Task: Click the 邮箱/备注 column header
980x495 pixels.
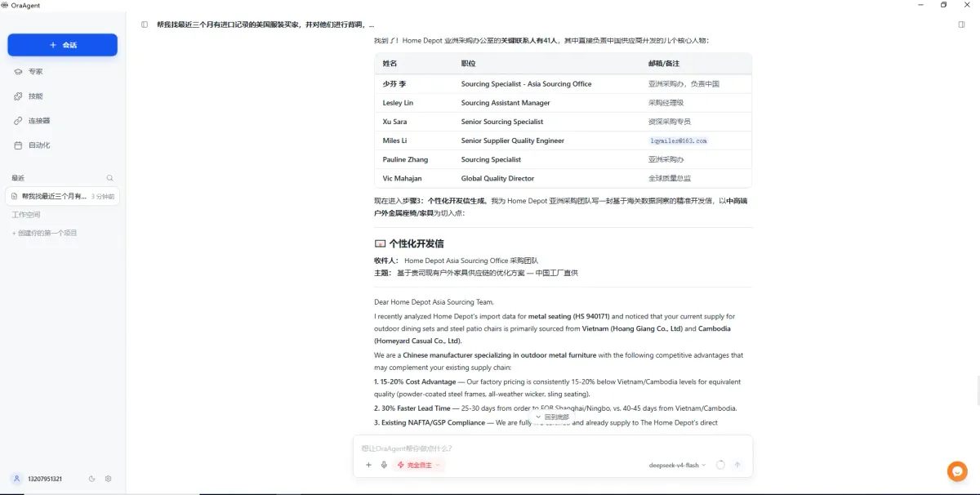Action: pyautogui.click(x=664, y=64)
